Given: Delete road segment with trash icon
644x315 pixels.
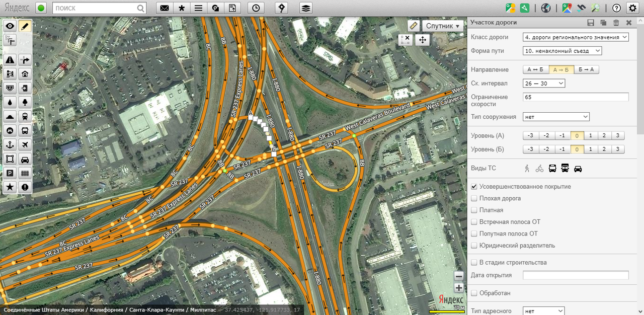Looking at the screenshot, I should 616,23.
